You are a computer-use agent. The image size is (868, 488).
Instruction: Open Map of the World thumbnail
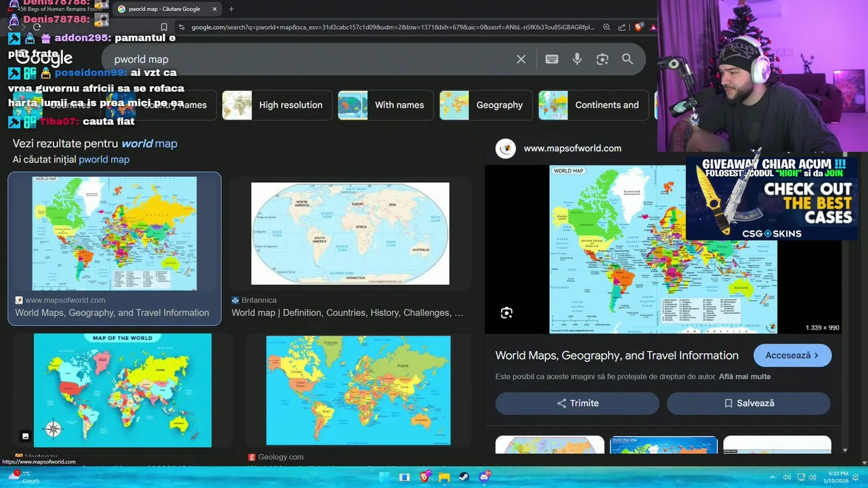tap(123, 390)
